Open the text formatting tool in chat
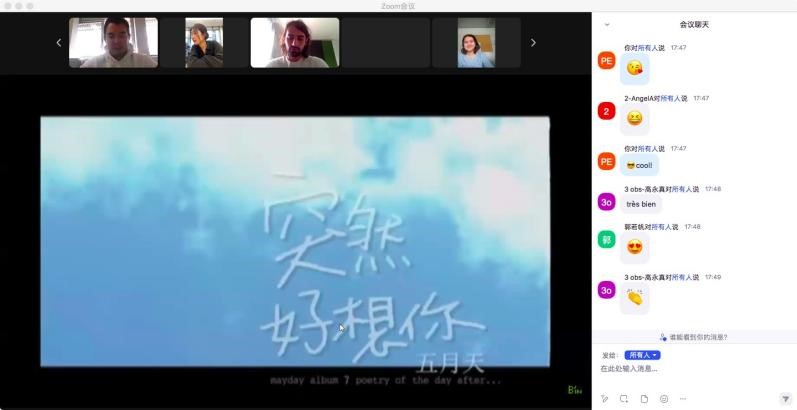The height and width of the screenshot is (410, 797). coord(604,399)
